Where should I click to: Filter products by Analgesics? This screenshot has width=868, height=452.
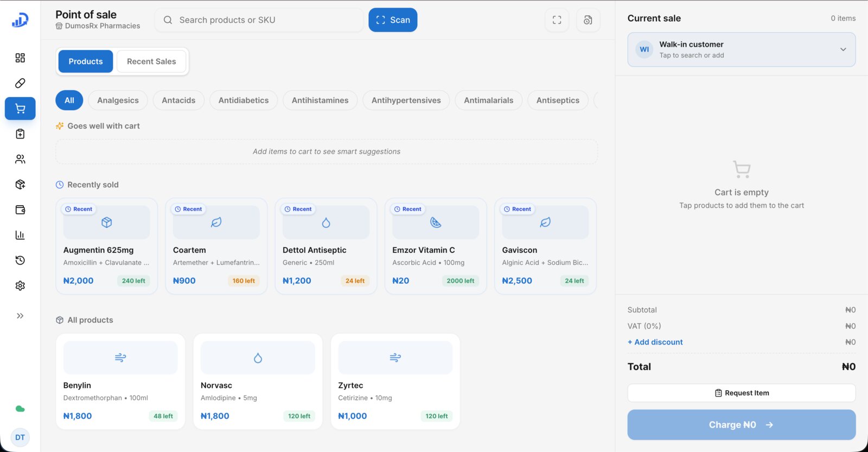(x=118, y=100)
